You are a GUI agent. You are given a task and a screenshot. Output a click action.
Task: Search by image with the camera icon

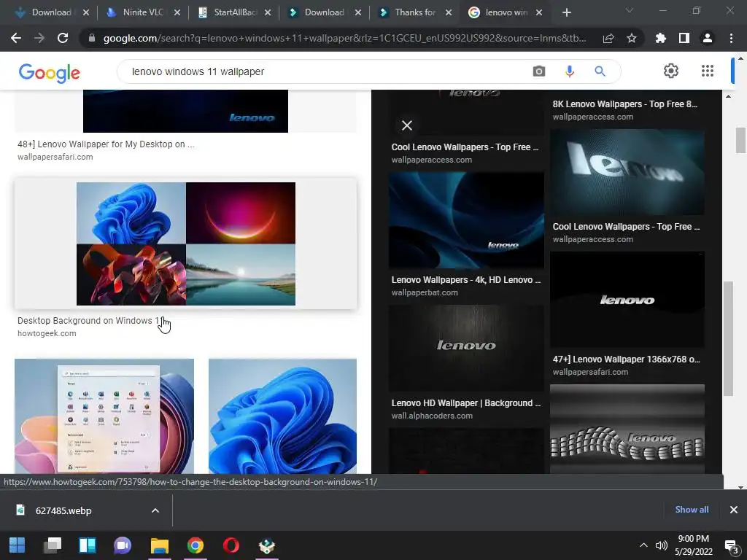tap(539, 71)
